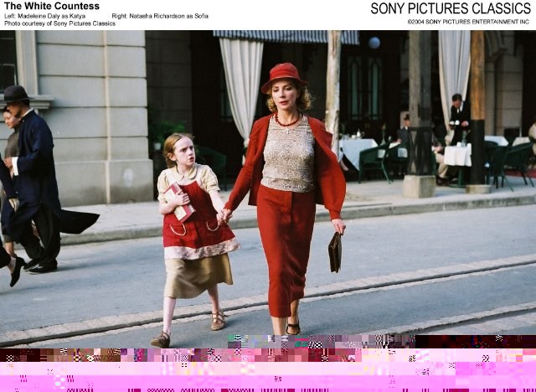Select caption "Right: Natasha Richardson as Sofia"
The height and width of the screenshot is (392, 536).
pos(160,16)
